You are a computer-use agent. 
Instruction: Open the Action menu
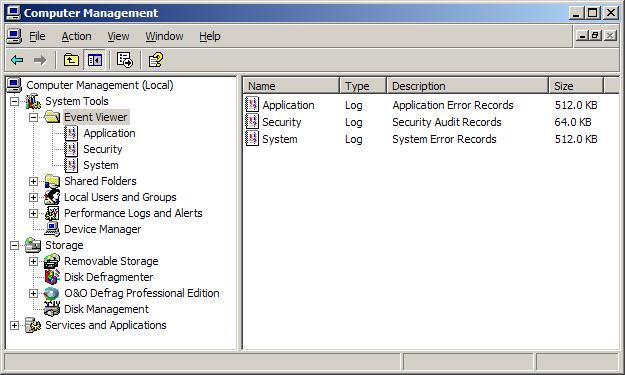pos(77,36)
